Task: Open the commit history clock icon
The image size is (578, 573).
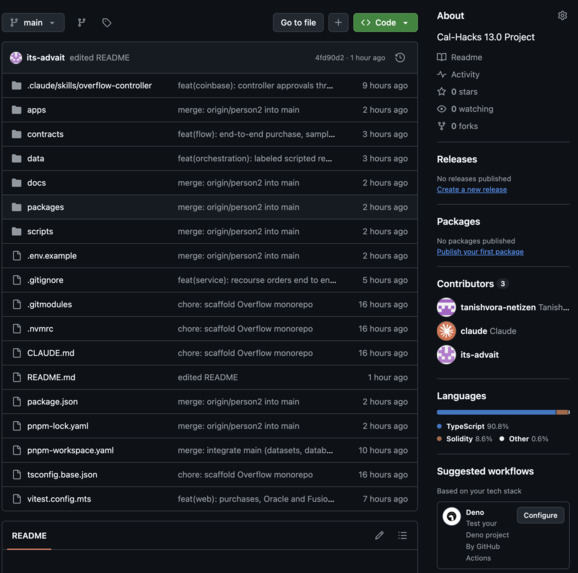Action: point(400,58)
